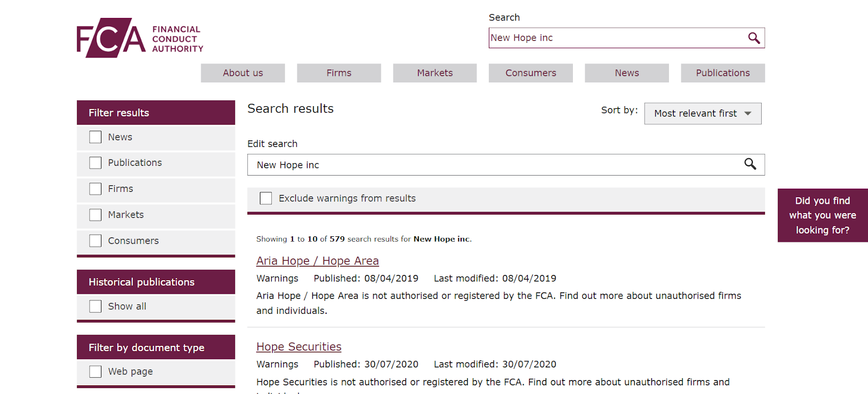Image resolution: width=868 pixels, height=394 pixels.
Task: Click into the Edit search field
Action: [x=488, y=165]
